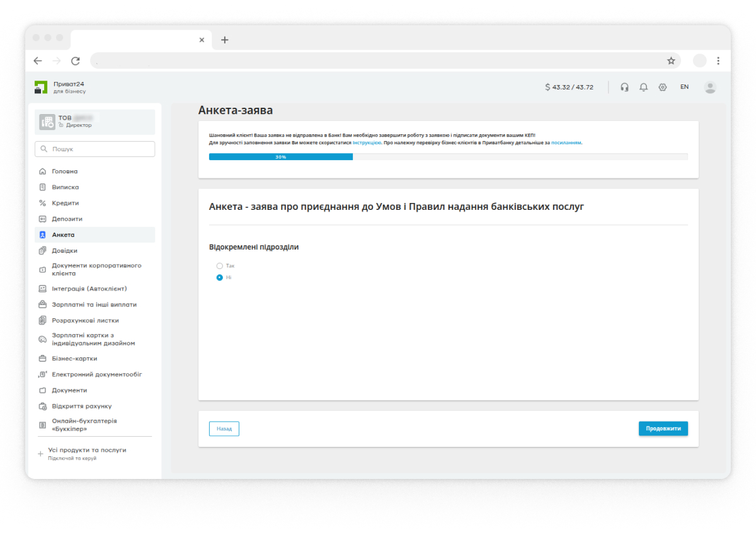Switch language using the EN toggle
Image resolution: width=756 pixels, height=542 pixels.
point(684,87)
